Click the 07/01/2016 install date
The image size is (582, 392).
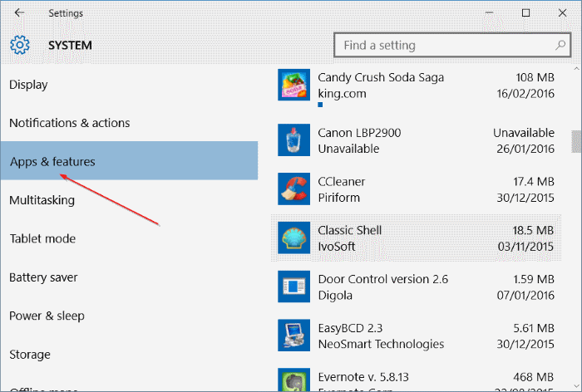coord(525,296)
